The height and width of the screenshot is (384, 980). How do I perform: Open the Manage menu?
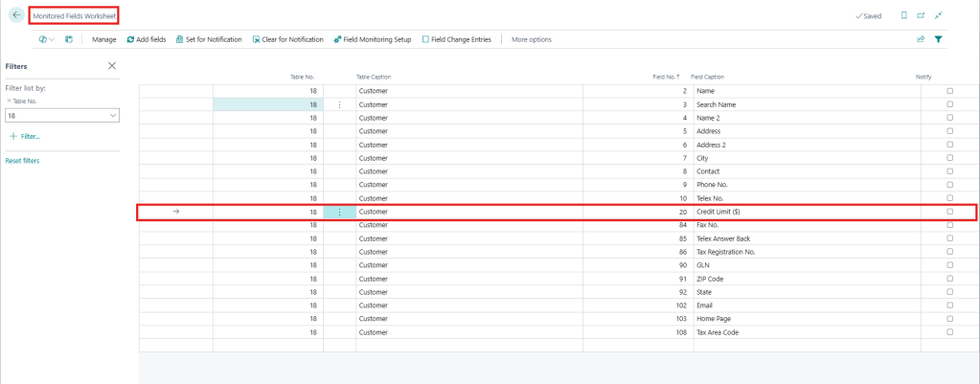(x=104, y=39)
